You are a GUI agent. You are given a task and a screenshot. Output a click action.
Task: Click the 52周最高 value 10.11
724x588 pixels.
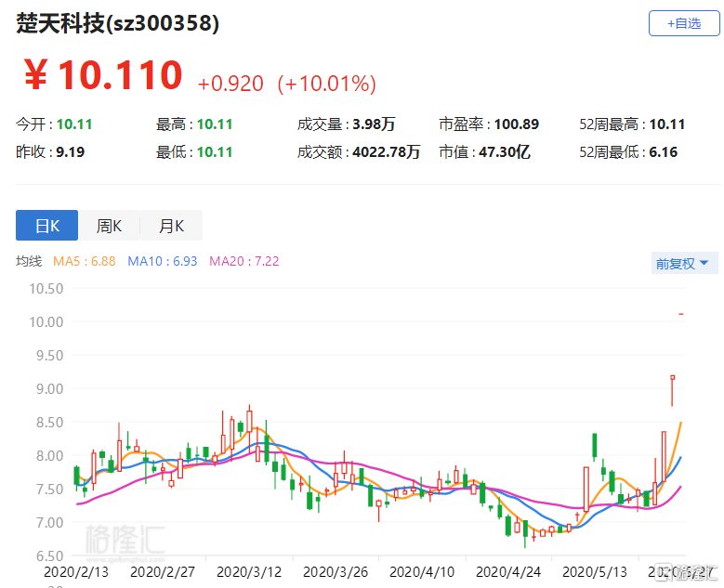[667, 124]
